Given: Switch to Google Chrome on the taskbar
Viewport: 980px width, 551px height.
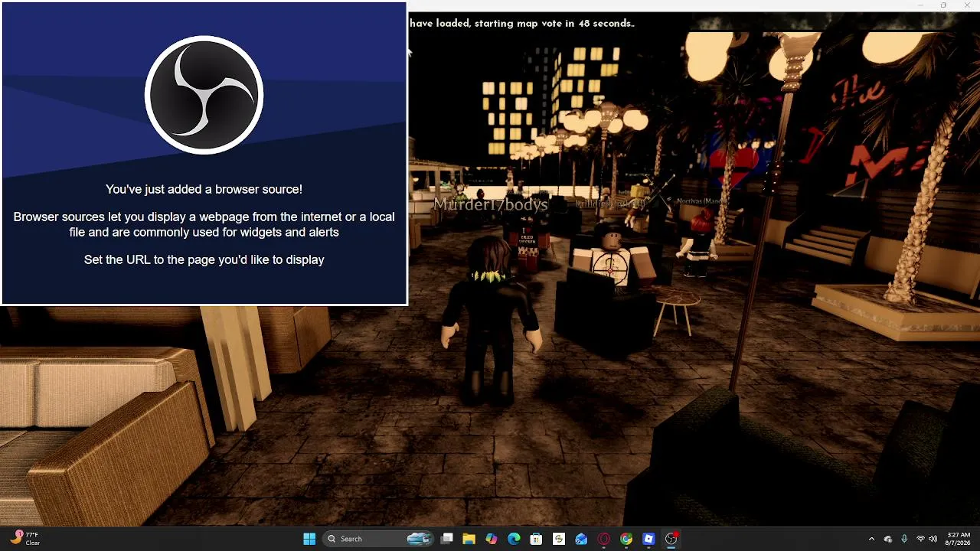Looking at the screenshot, I should [626, 539].
